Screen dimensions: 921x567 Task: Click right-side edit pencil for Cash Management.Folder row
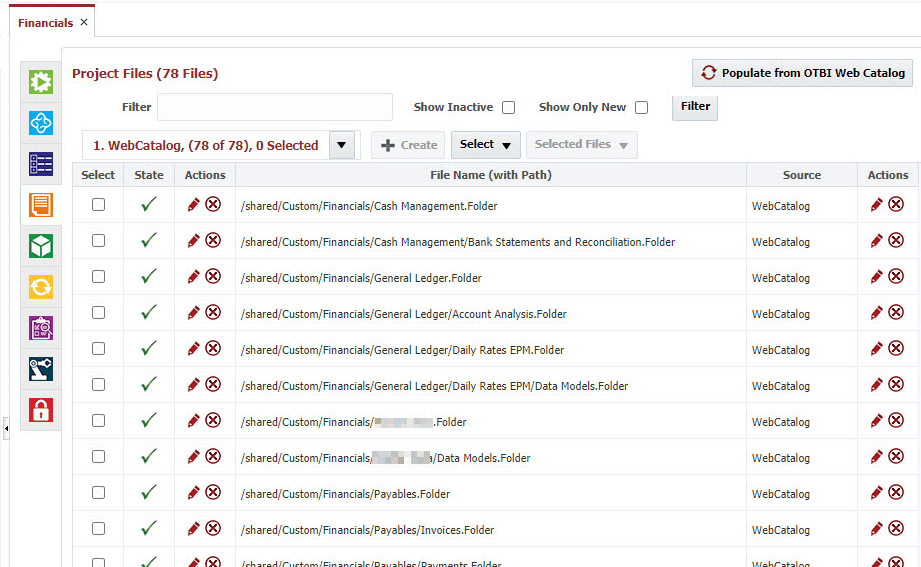pos(876,204)
